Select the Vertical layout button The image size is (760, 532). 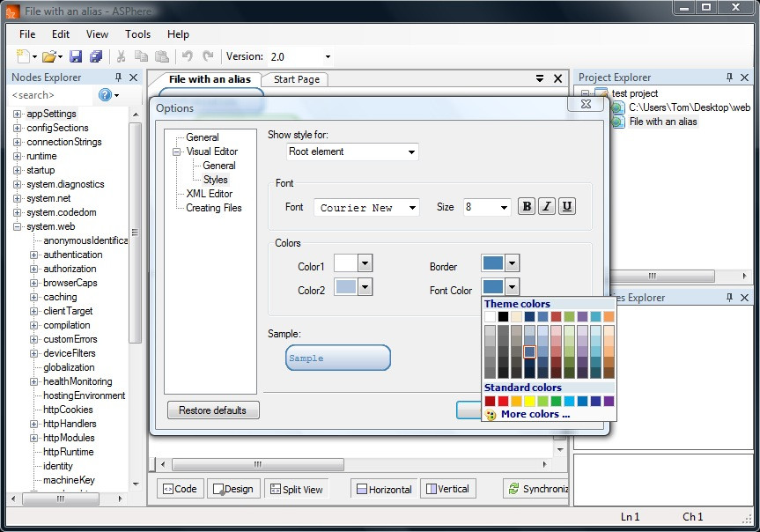tap(448, 489)
